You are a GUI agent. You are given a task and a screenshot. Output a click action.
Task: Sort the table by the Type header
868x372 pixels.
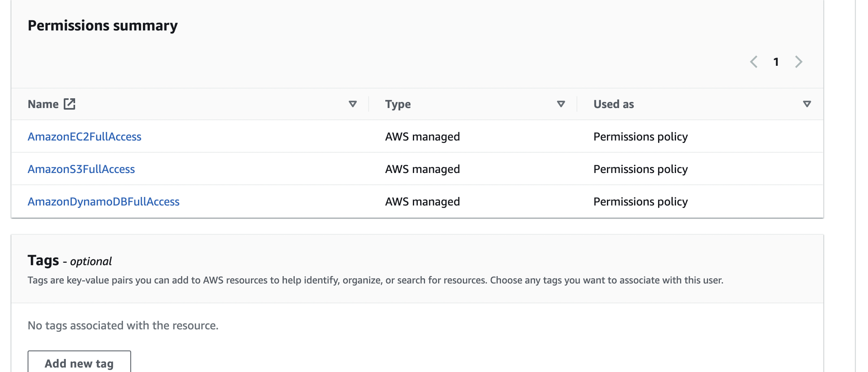coord(397,104)
